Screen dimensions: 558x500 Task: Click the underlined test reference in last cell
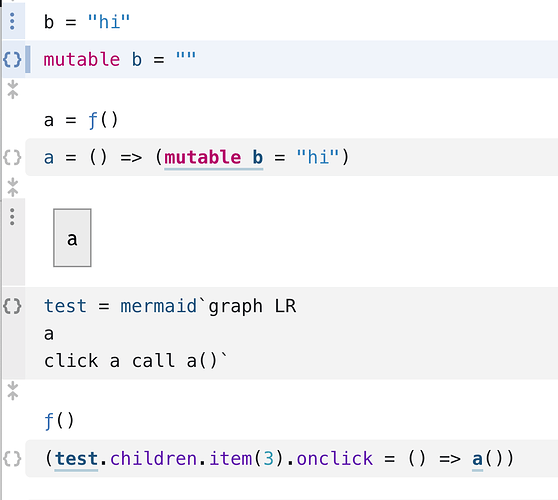click(76, 459)
